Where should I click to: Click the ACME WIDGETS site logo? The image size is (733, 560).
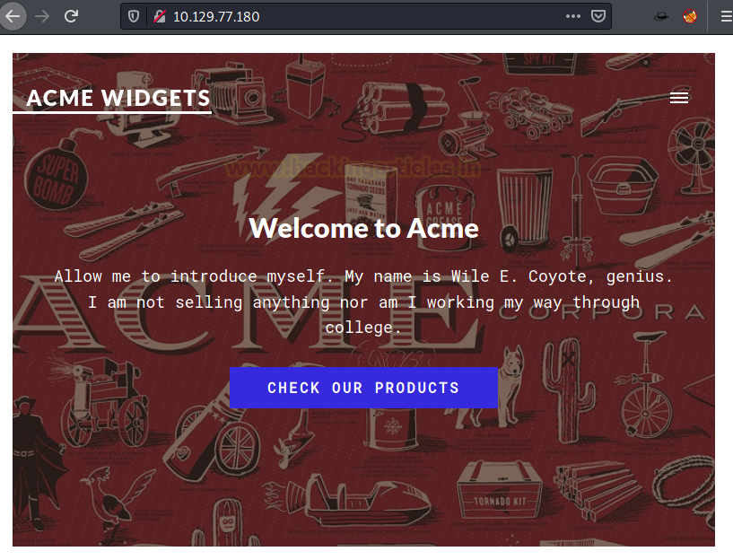point(118,98)
